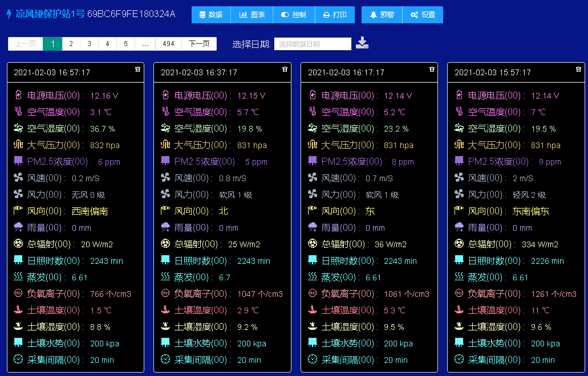Click wind direction flag icon in first card
The width and height of the screenshot is (588, 376).
[18, 211]
